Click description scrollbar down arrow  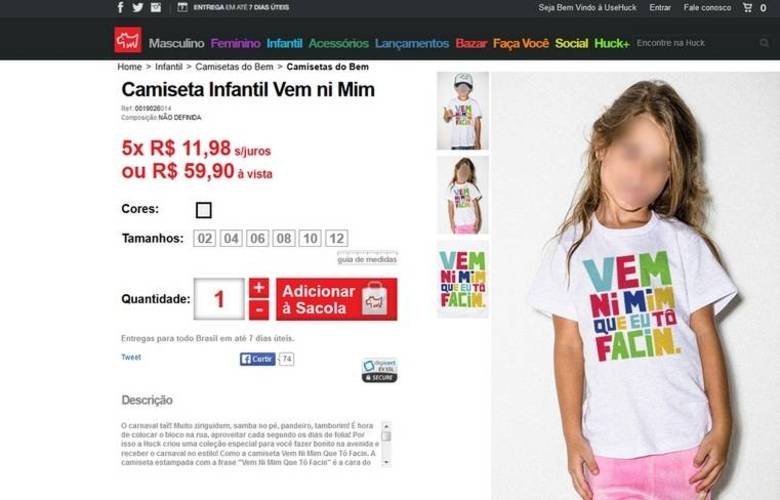coord(387,462)
